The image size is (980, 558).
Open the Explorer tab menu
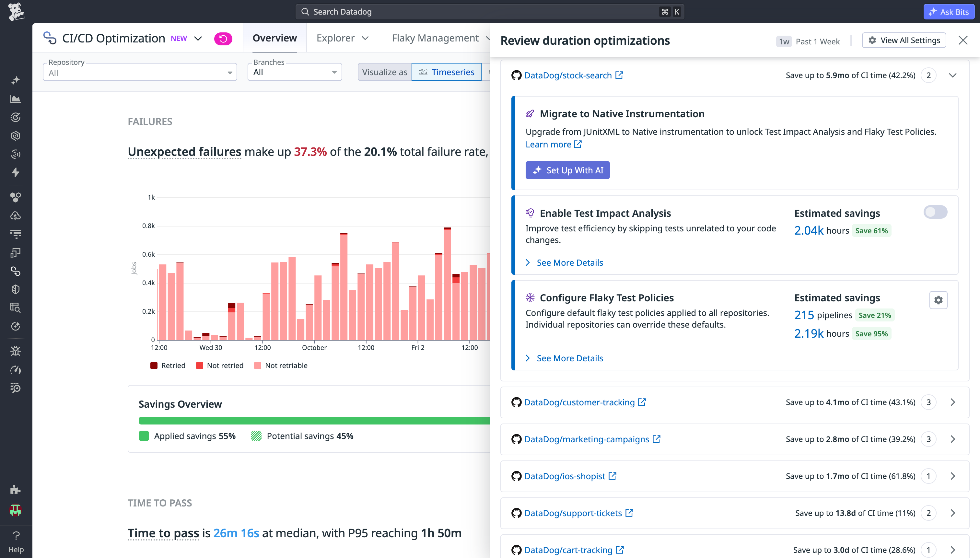342,38
